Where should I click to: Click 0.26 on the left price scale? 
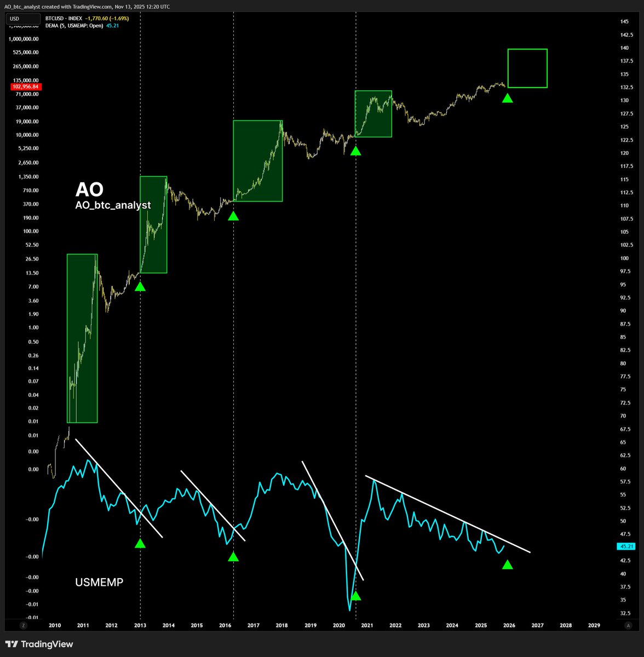[33, 355]
